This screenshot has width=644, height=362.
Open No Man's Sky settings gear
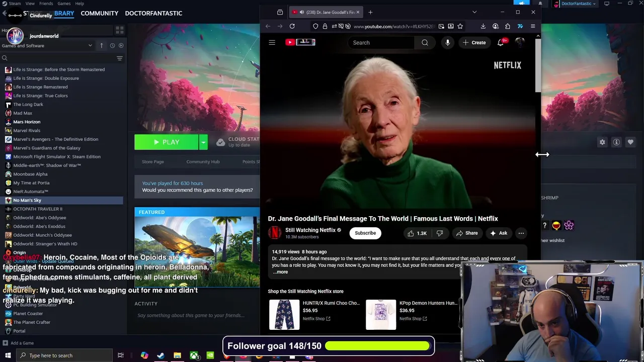pyautogui.click(x=602, y=142)
